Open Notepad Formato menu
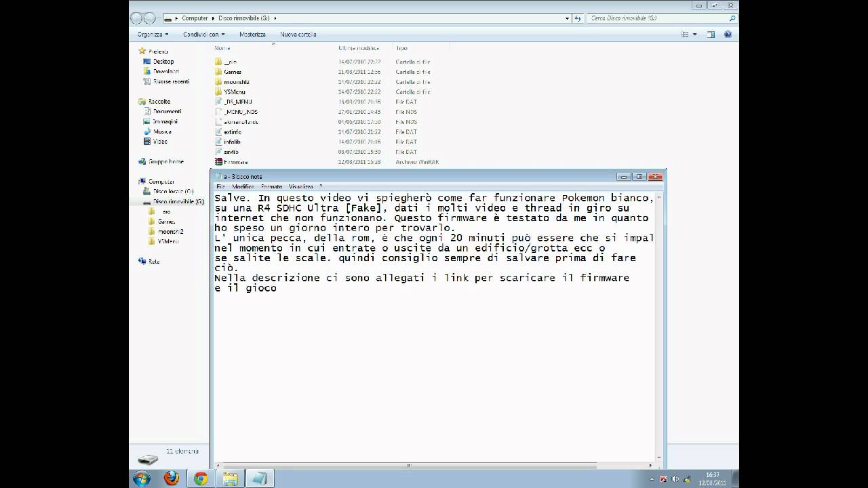868x488 pixels. pyautogui.click(x=271, y=186)
